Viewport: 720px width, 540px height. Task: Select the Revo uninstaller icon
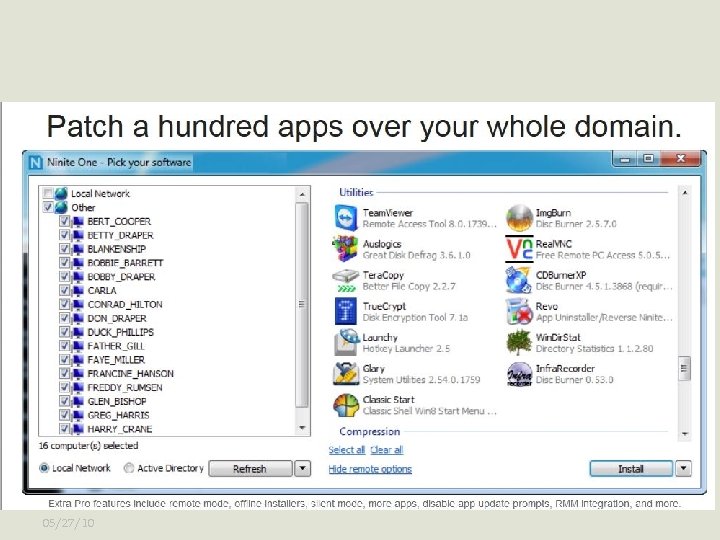[519, 311]
